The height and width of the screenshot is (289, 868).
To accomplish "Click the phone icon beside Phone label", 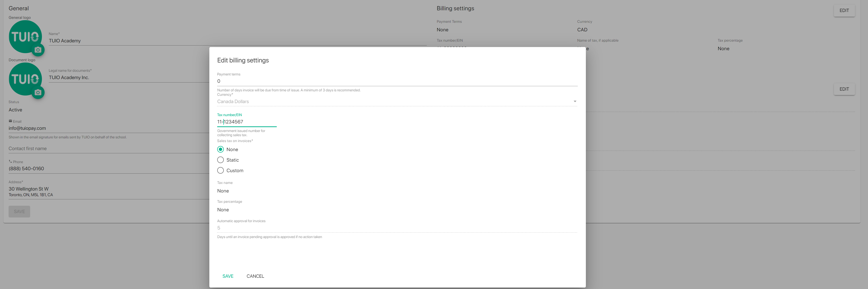I will 11,161.
